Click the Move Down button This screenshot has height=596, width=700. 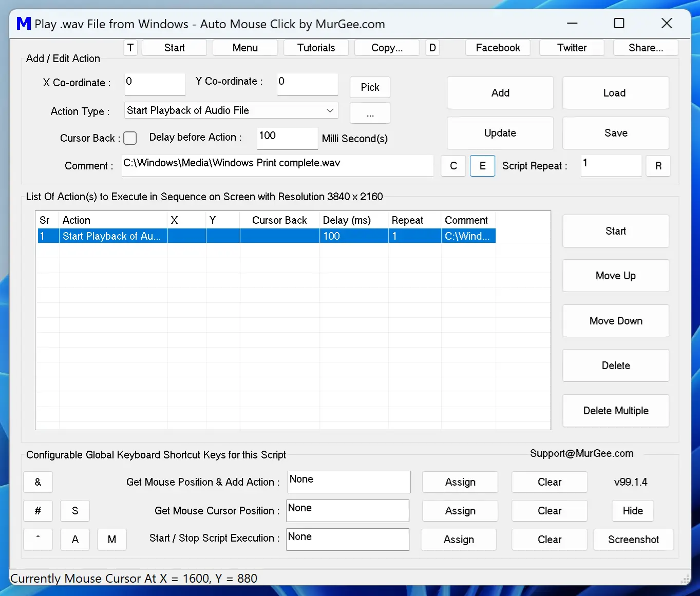[615, 321]
